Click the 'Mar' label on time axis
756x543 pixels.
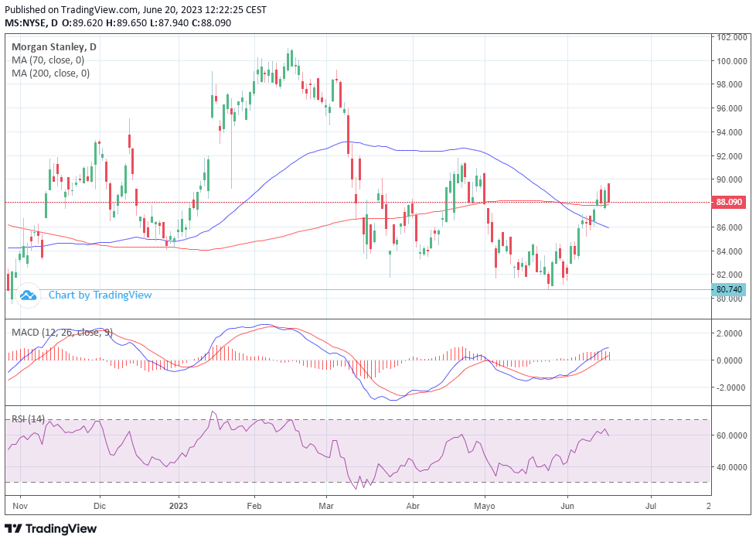click(x=326, y=506)
